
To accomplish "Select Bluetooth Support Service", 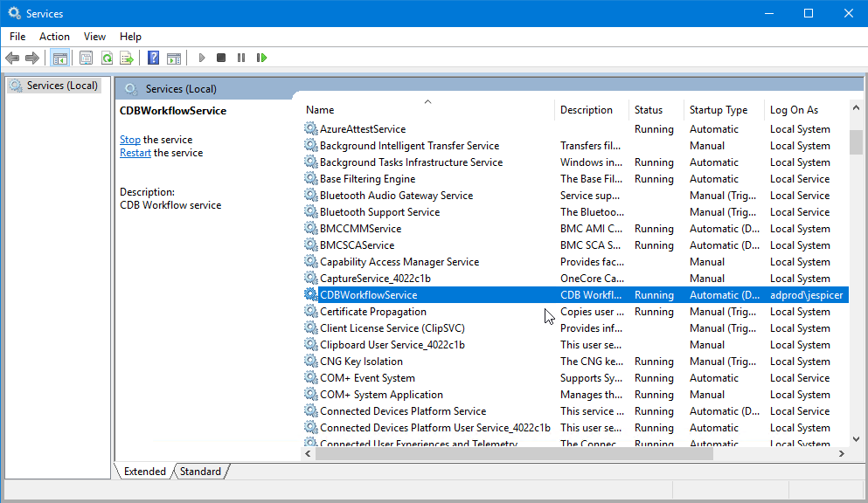I will (x=379, y=211).
